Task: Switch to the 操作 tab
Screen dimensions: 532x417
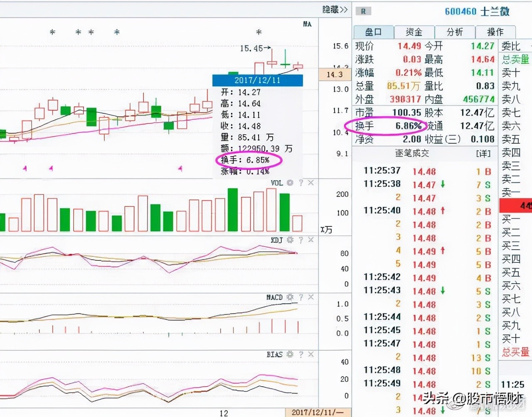Action: (495, 32)
